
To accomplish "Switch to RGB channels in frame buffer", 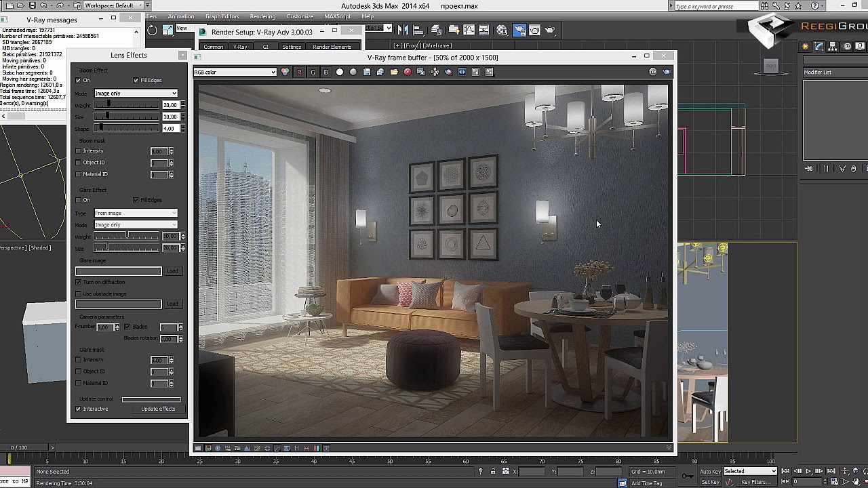I will click(285, 72).
